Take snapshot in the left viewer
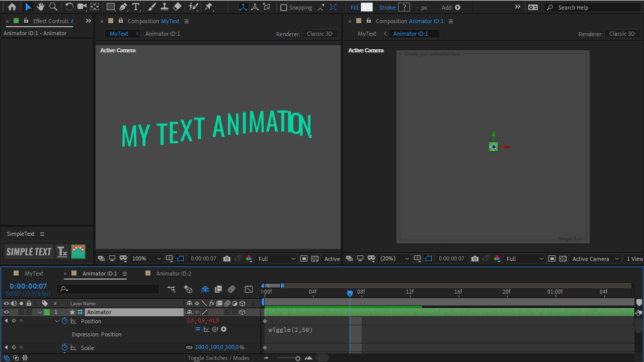This screenshot has height=362, width=644. (227, 258)
